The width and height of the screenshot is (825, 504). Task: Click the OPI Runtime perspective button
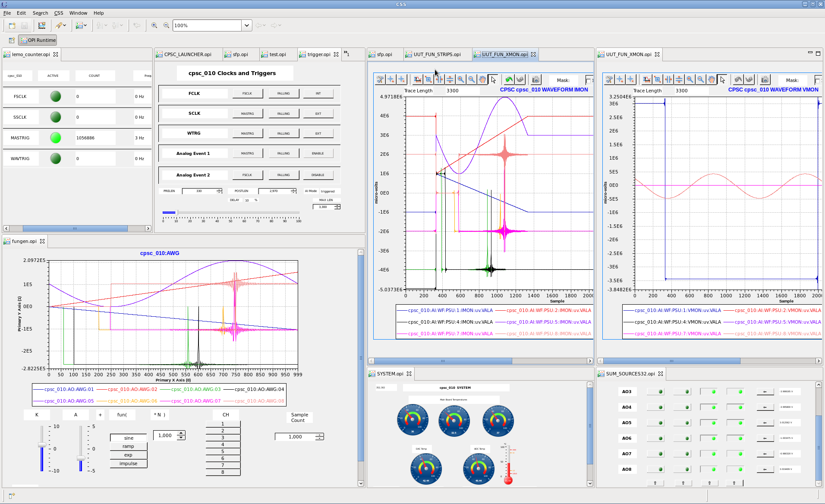38,40
